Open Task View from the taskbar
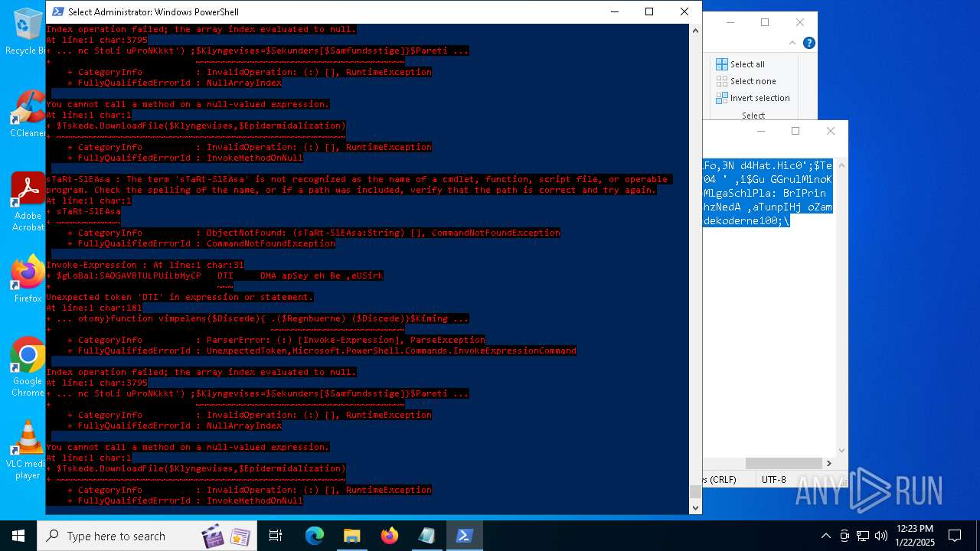The width and height of the screenshot is (980, 551). 276,536
